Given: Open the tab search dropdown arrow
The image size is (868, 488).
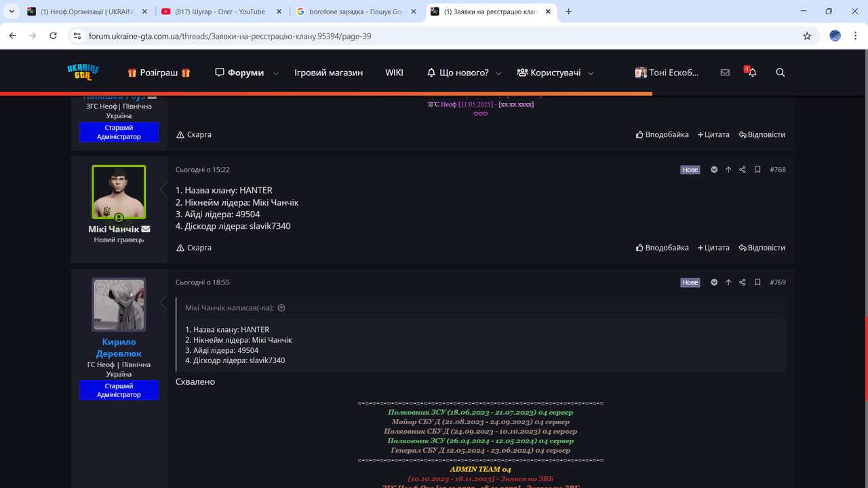Looking at the screenshot, I should pos(12,12).
